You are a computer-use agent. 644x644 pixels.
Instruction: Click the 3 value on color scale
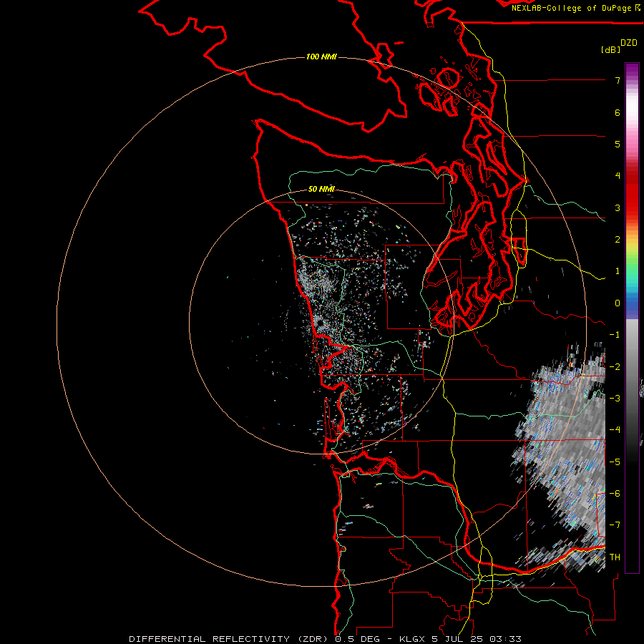pos(618,208)
